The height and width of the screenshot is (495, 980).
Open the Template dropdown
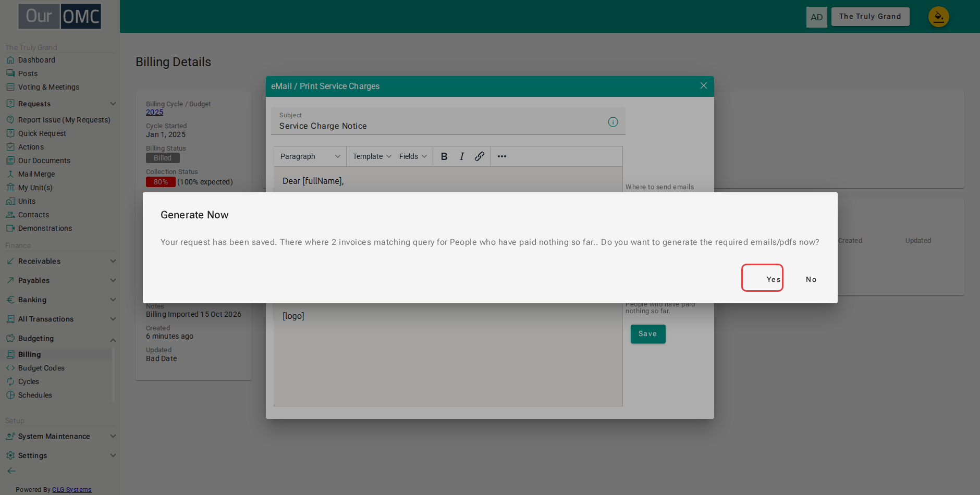click(372, 156)
